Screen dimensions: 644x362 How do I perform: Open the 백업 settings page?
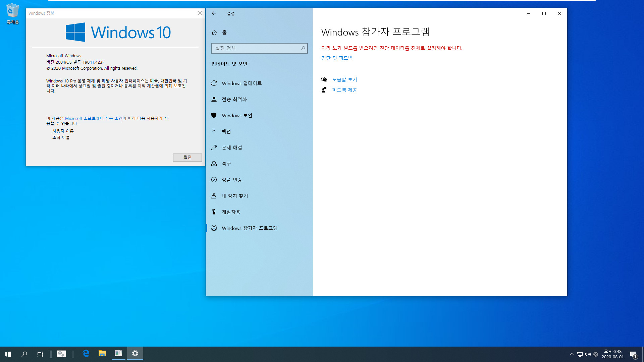coord(260,131)
